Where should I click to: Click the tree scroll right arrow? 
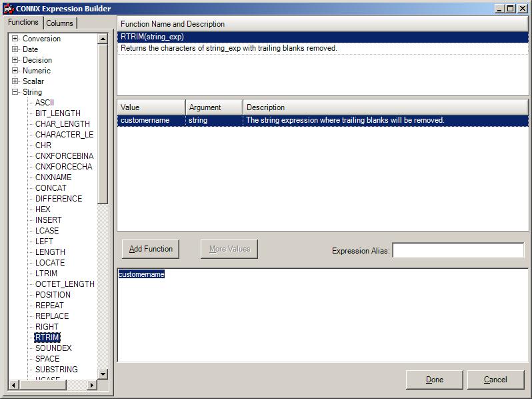pyautogui.click(x=91, y=385)
